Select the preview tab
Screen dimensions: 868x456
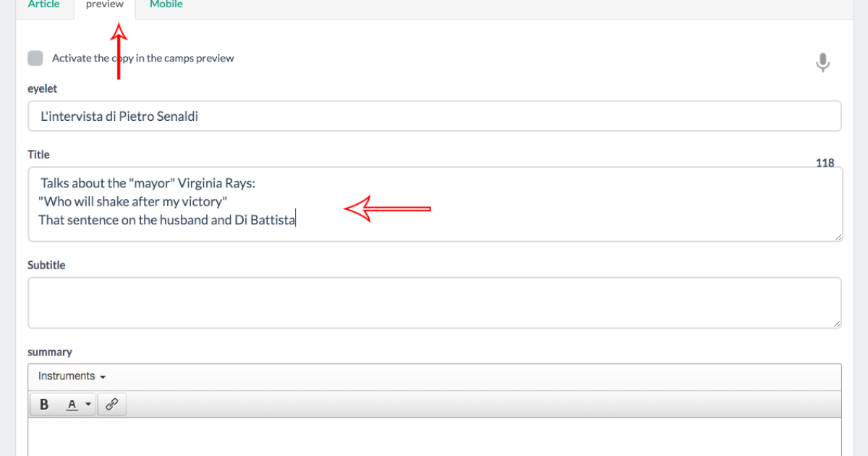click(x=104, y=4)
